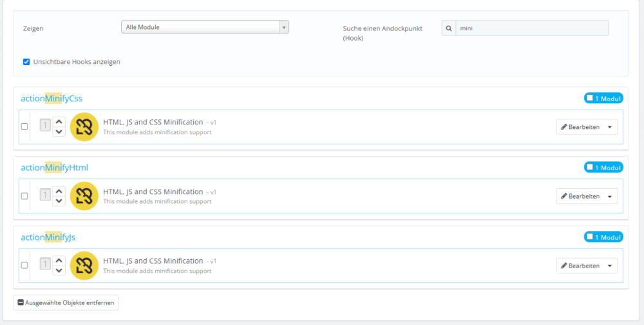Image resolution: width=644 pixels, height=325 pixels.
Task: Click 'Ausgewählte Objekte entfernen' button
Action: tap(66, 302)
